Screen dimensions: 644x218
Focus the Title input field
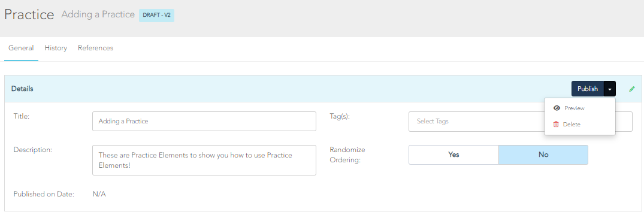(204, 122)
